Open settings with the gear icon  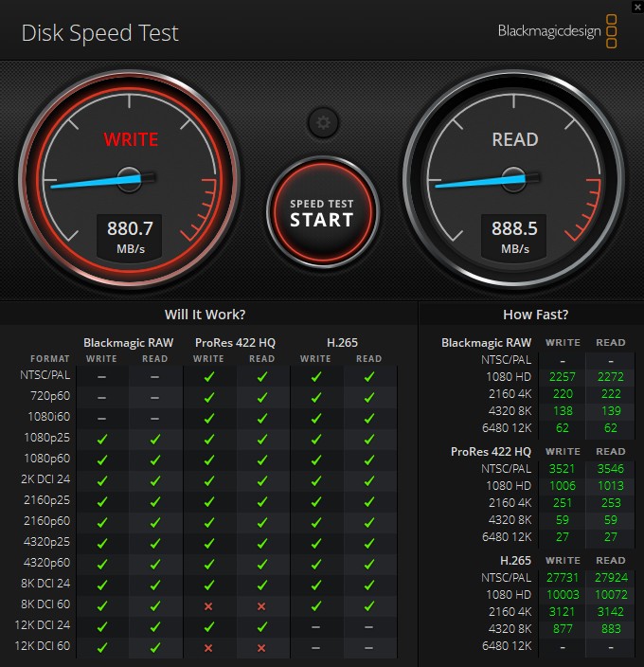click(323, 121)
